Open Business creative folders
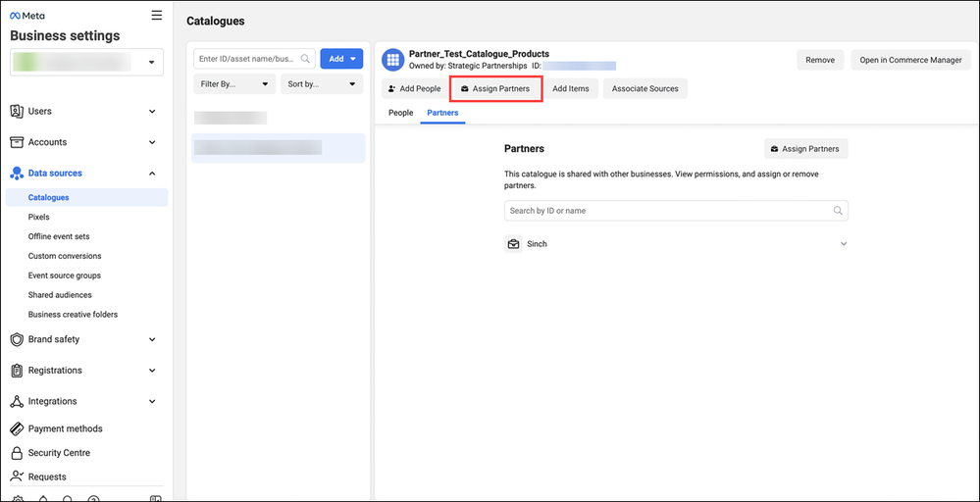 tap(73, 315)
